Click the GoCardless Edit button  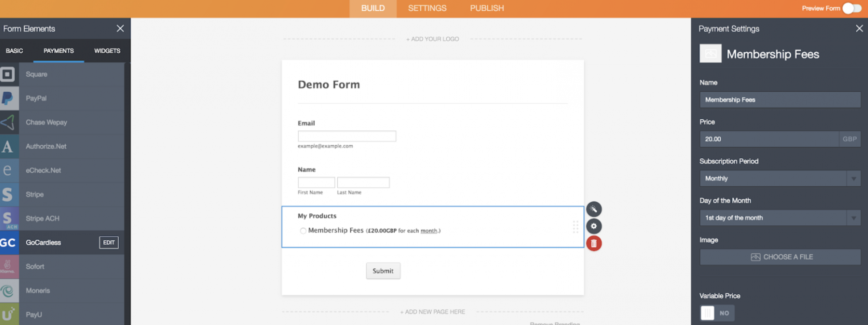click(x=109, y=242)
